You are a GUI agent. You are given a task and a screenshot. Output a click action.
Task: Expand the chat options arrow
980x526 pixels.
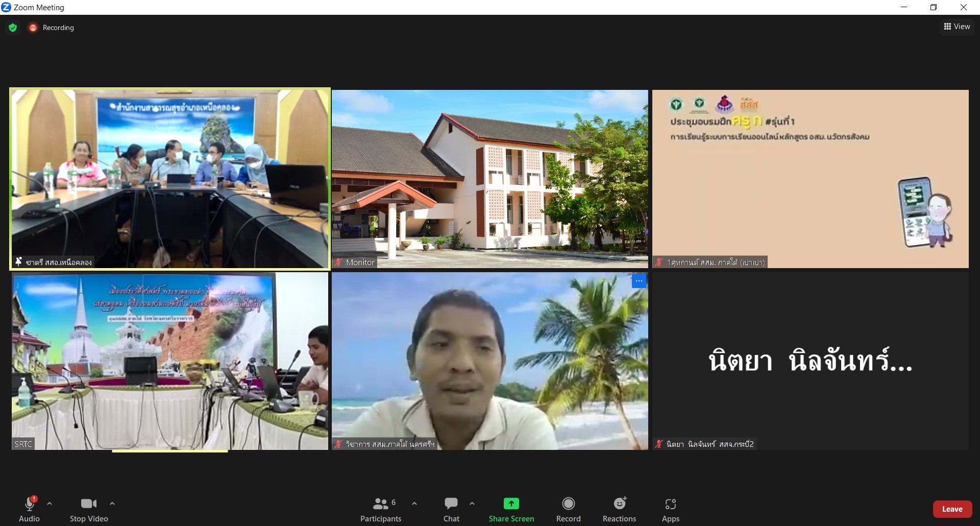[472, 504]
